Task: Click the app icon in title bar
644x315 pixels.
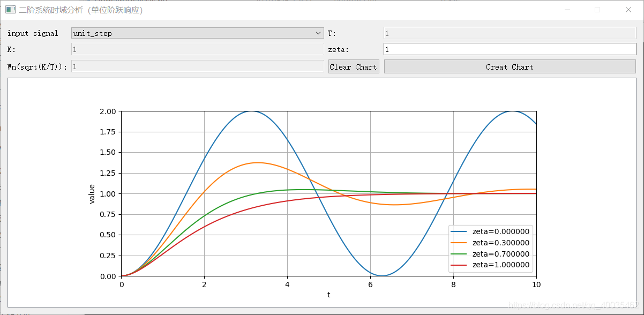Action: click(x=9, y=10)
